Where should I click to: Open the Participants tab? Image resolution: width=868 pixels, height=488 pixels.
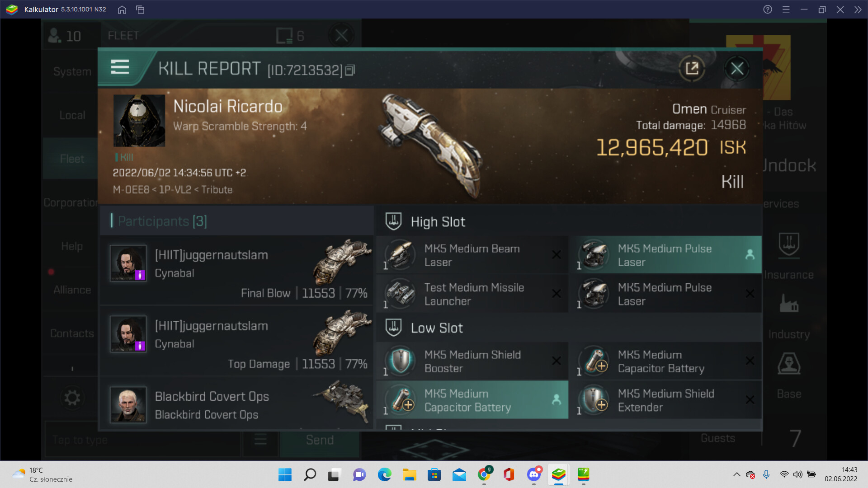click(162, 221)
